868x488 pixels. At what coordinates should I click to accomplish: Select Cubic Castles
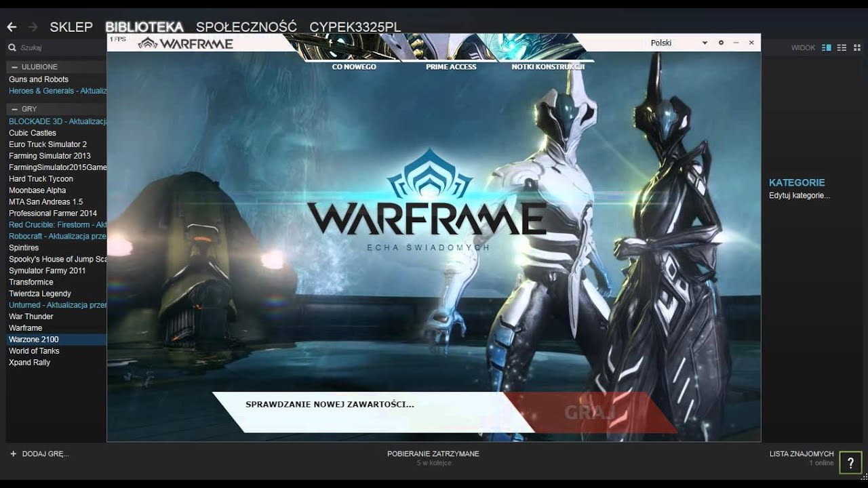[x=33, y=133]
